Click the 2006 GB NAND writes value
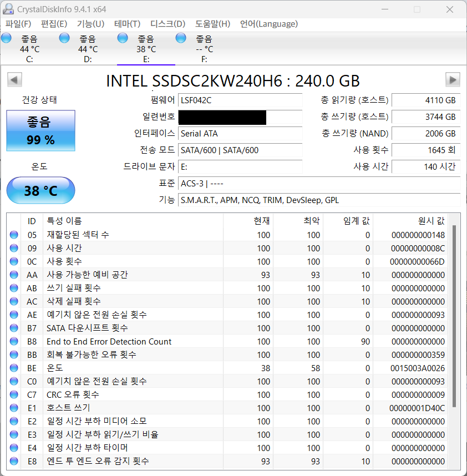 (x=426, y=134)
